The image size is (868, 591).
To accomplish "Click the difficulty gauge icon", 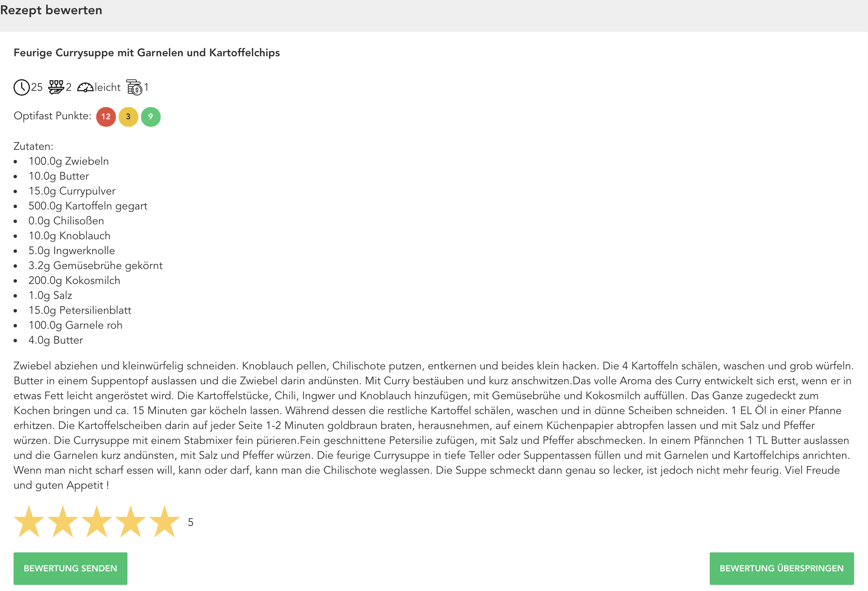I will [85, 87].
